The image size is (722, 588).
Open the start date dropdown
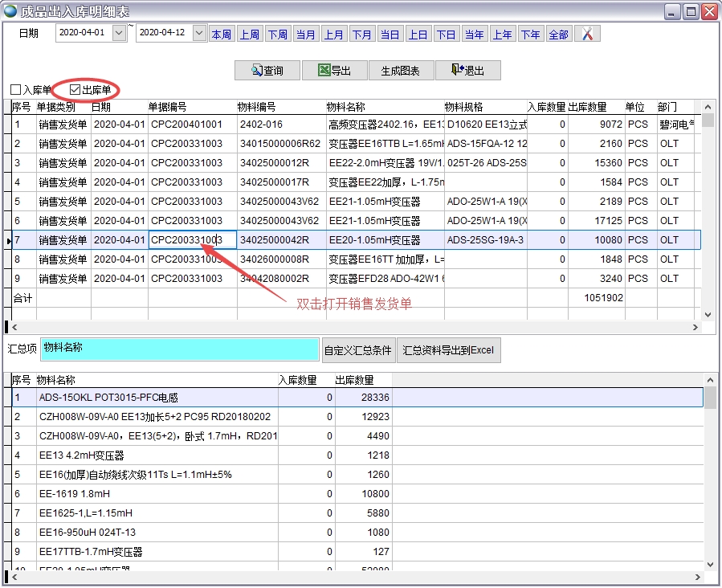[119, 33]
